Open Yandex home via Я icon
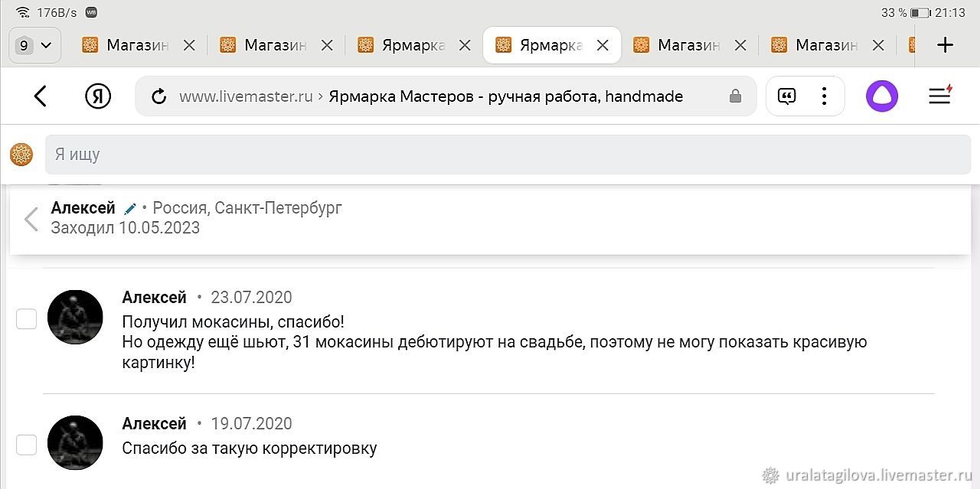This screenshot has height=489, width=980. [97, 96]
